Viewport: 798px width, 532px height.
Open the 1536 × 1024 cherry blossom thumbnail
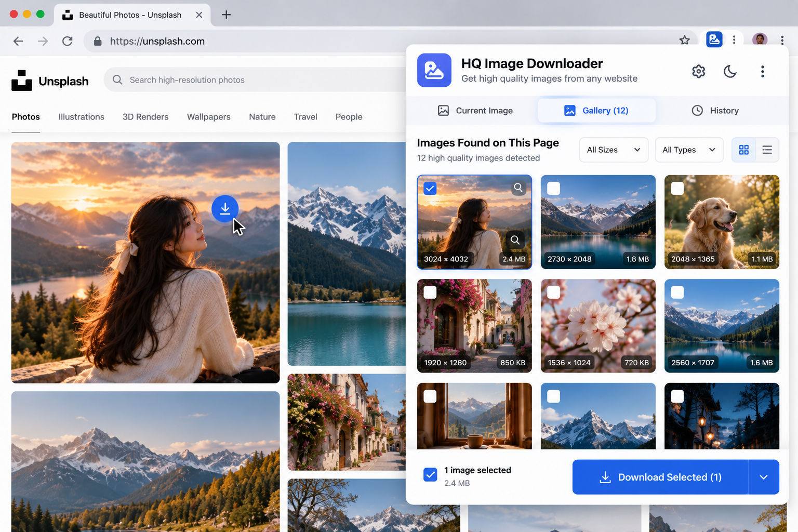[598, 326]
